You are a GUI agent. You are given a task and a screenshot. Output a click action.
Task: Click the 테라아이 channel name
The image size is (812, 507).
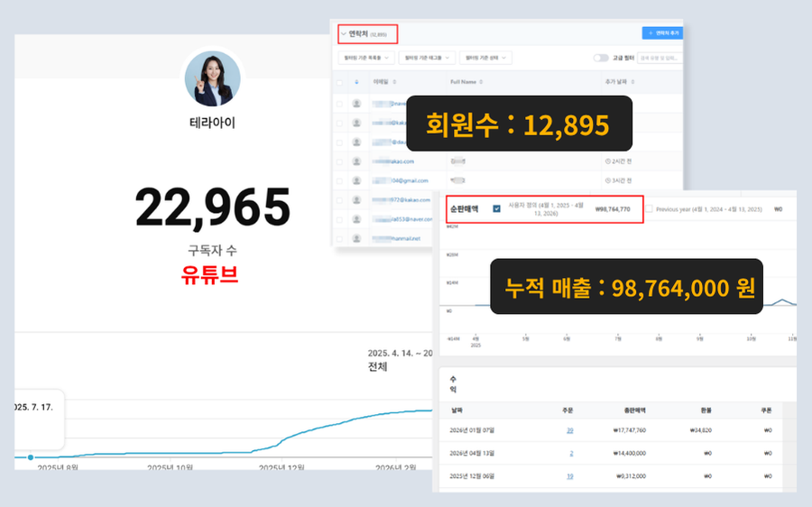pyautogui.click(x=212, y=123)
